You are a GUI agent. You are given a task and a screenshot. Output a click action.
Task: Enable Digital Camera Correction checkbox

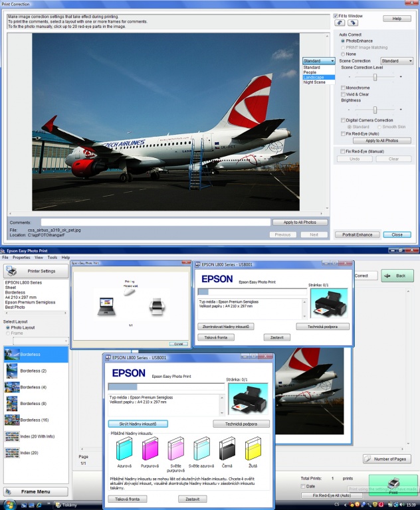pos(343,120)
